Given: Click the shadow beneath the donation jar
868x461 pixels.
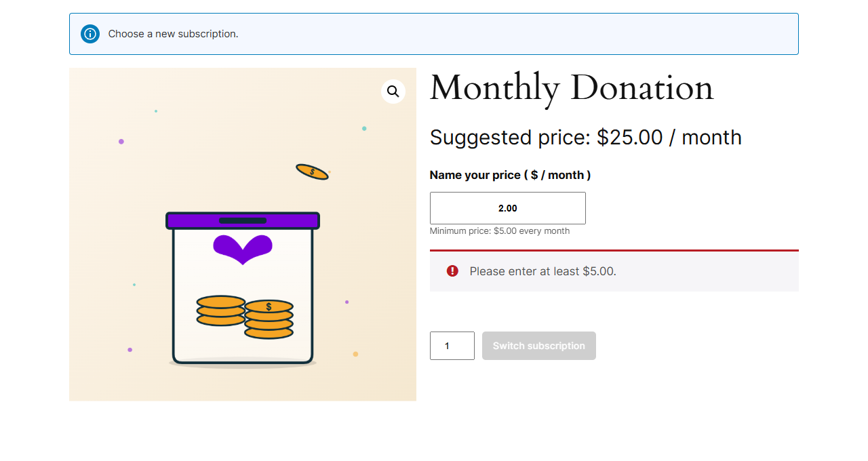Looking at the screenshot, I should pos(243,364).
